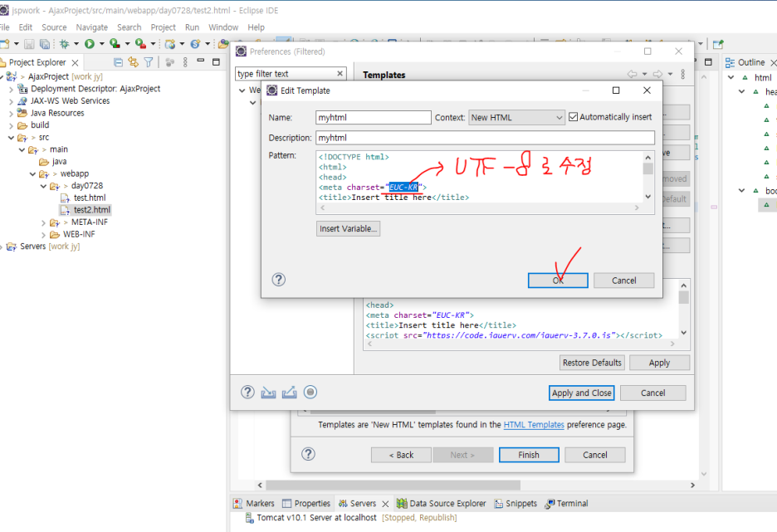Click Preferences back navigation arrow
Image resolution: width=777 pixels, height=532 pixels.
coord(633,74)
